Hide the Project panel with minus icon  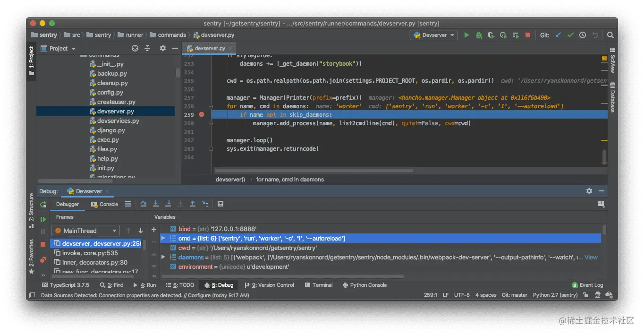coord(175,48)
